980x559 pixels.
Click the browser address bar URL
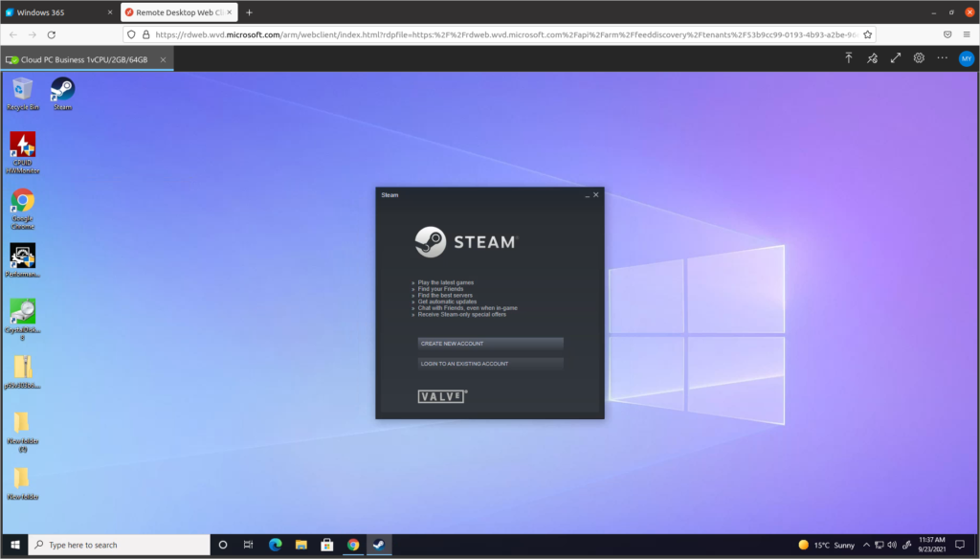pos(506,35)
